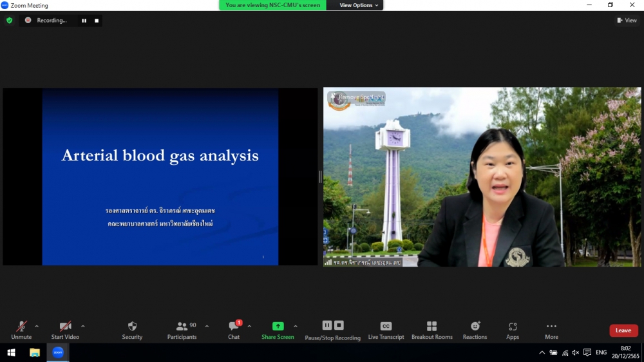644x362 pixels.
Task: Open the View Options dropdown
Action: (359, 5)
